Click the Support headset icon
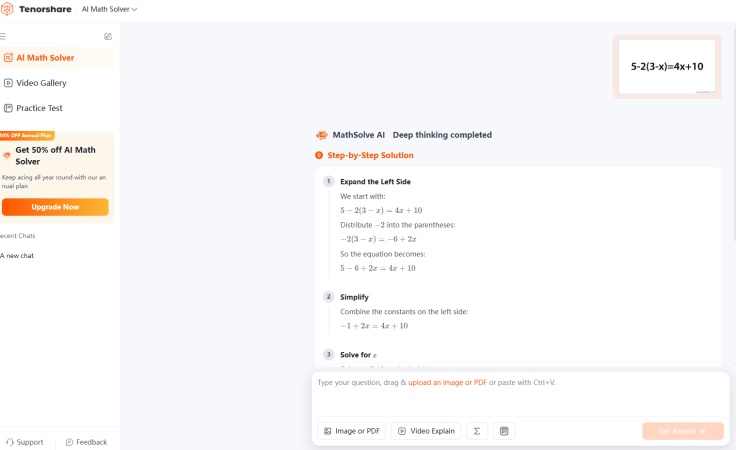Image resolution: width=736 pixels, height=450 pixels. (x=10, y=442)
